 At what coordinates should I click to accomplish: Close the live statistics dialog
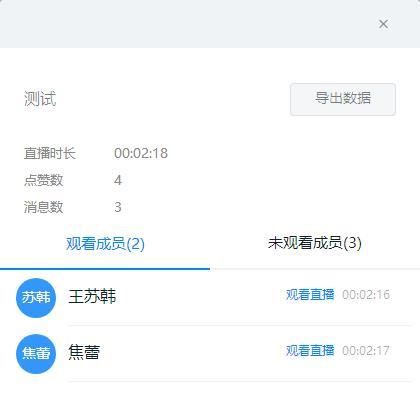click(x=383, y=24)
